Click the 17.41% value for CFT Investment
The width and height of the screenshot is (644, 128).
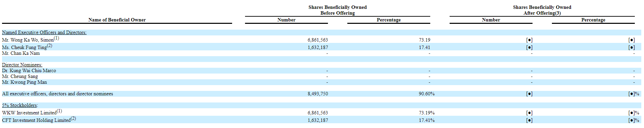tap(427, 120)
